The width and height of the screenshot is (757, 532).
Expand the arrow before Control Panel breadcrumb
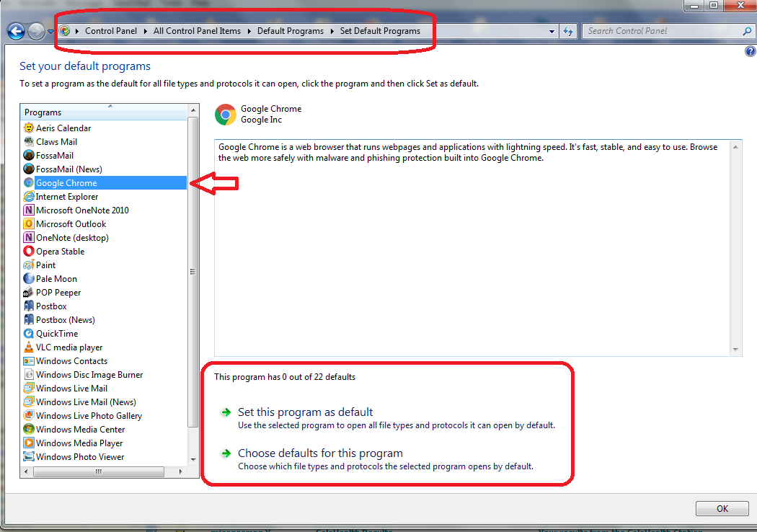point(77,32)
